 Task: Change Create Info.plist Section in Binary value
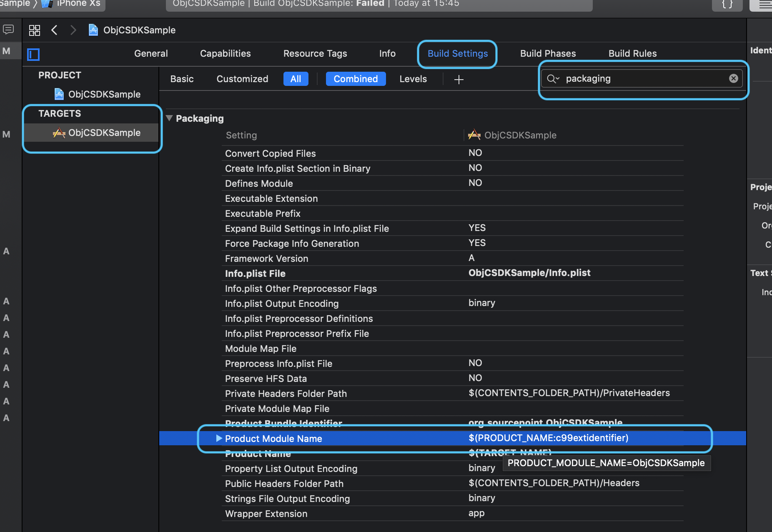tap(475, 168)
